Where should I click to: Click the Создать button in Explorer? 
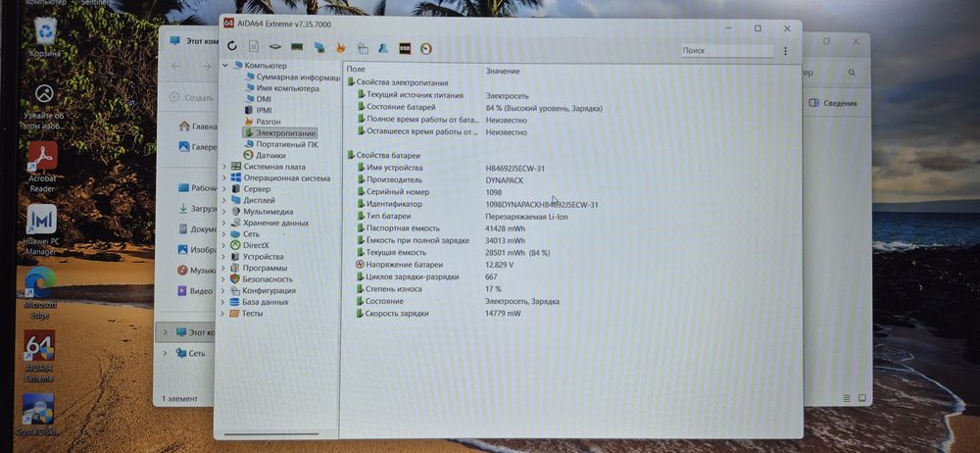(192, 98)
